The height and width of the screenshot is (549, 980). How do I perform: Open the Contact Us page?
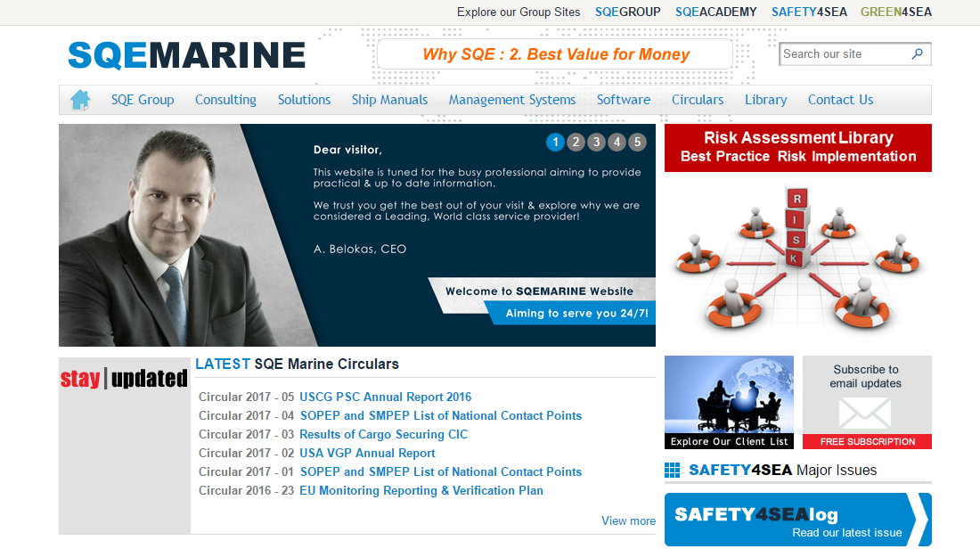coord(841,100)
